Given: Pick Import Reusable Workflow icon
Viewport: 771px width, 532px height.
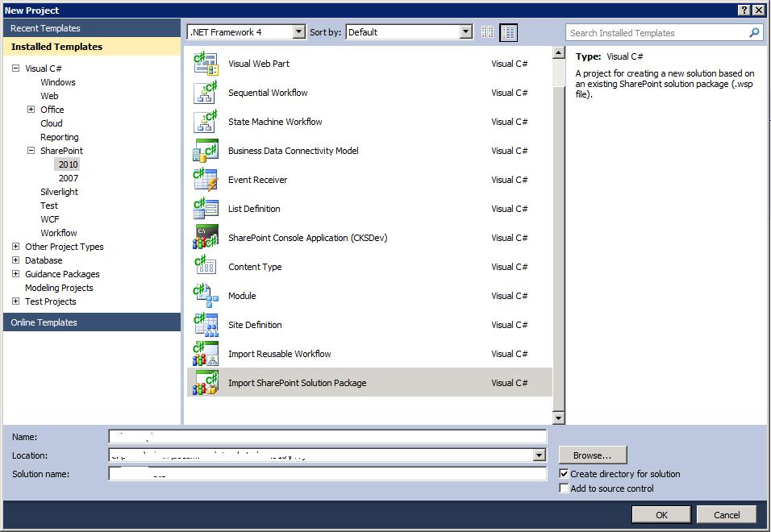Looking at the screenshot, I should click(x=206, y=353).
